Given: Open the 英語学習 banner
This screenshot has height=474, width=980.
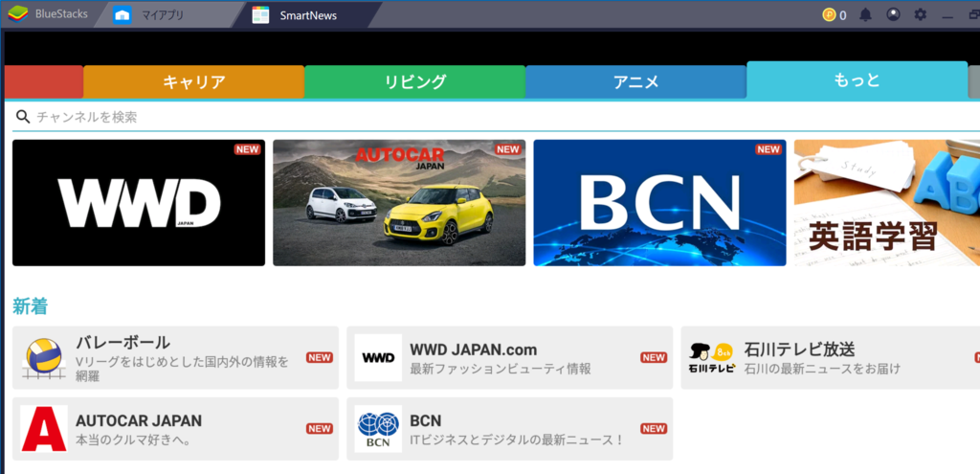Looking at the screenshot, I should [x=887, y=203].
